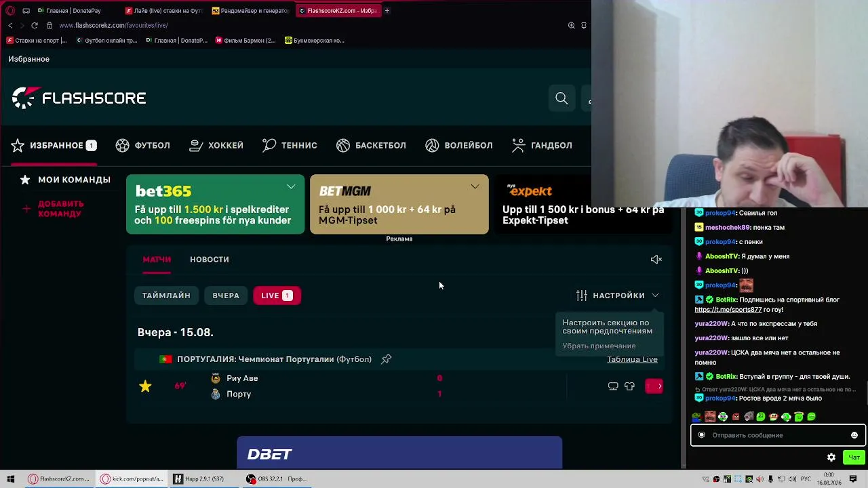Select the Вчера filter
The height and width of the screenshot is (488, 868).
[226, 296]
